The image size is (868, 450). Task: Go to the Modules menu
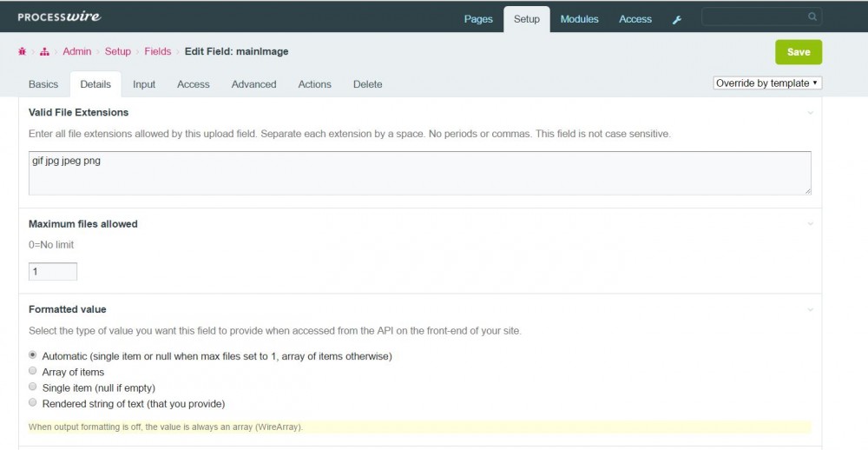click(x=579, y=19)
